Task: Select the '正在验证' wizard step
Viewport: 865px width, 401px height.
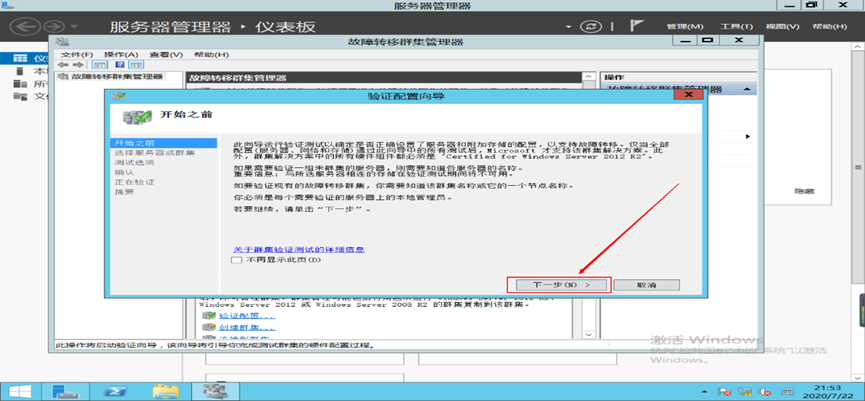Action: (134, 182)
